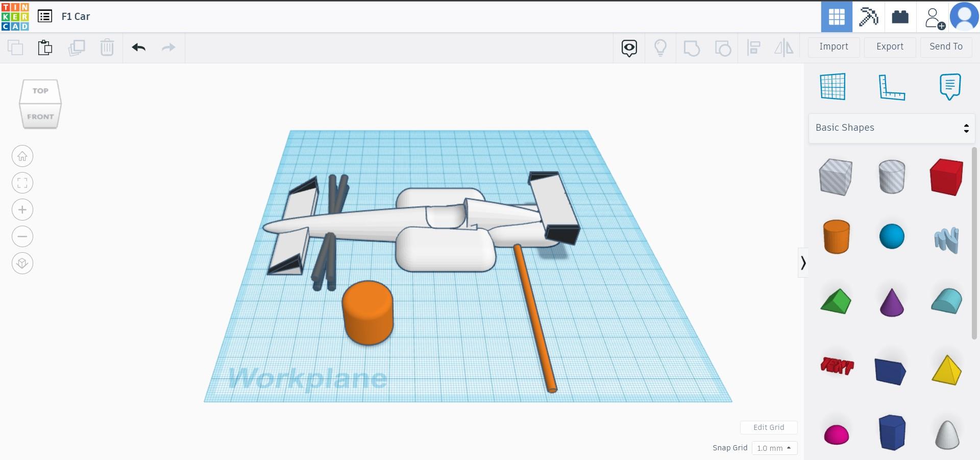The height and width of the screenshot is (460, 980).
Task: Click the Import button
Action: 834,46
